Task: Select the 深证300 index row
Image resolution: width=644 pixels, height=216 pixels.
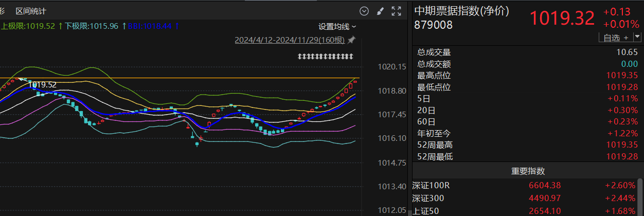Action: click(x=525, y=198)
